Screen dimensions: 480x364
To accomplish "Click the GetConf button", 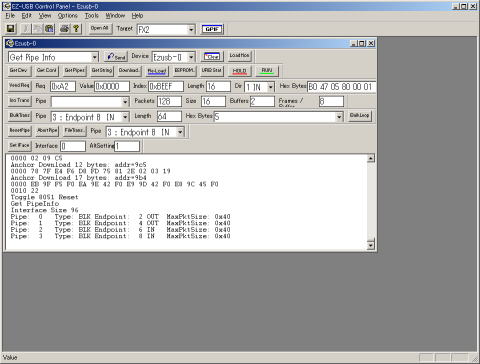I will pos(47,71).
